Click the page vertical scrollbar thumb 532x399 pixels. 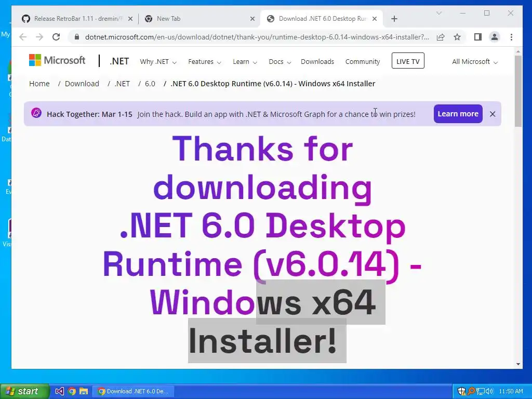coord(518,91)
